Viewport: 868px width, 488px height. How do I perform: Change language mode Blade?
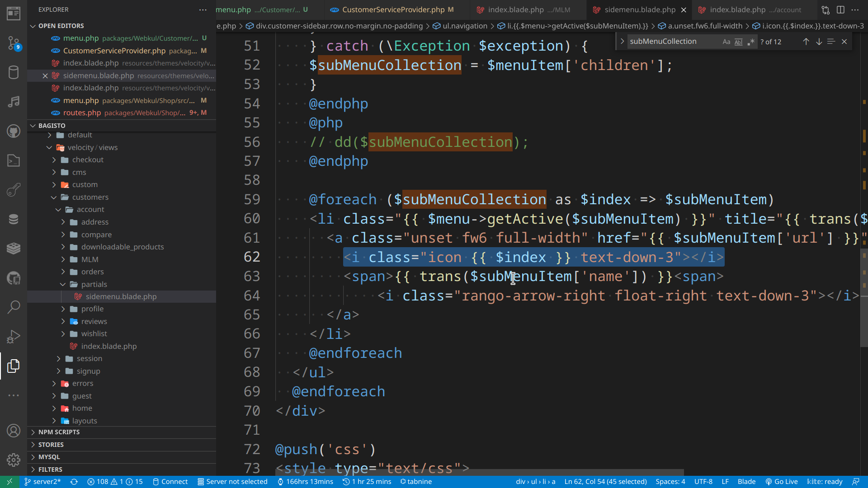click(x=746, y=482)
